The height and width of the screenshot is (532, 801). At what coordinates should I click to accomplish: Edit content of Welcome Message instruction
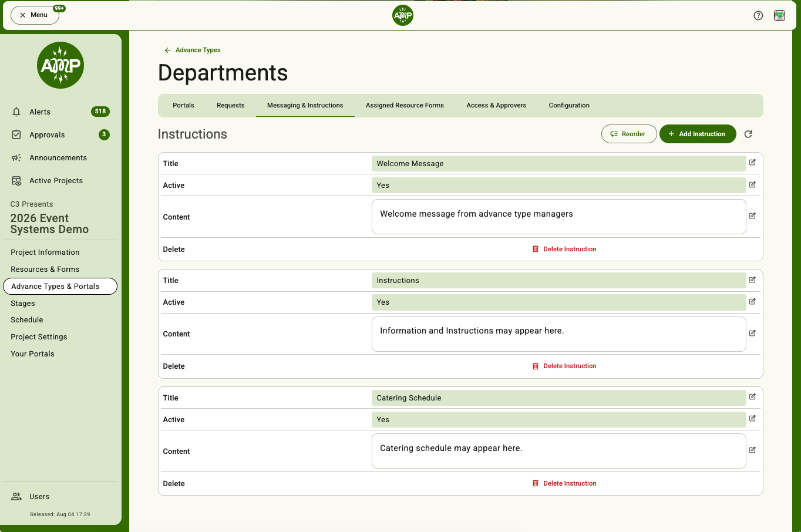pyautogui.click(x=752, y=216)
